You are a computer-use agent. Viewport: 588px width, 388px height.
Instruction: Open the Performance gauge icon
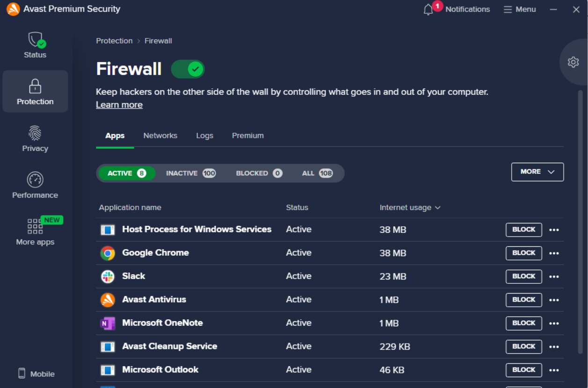(35, 180)
